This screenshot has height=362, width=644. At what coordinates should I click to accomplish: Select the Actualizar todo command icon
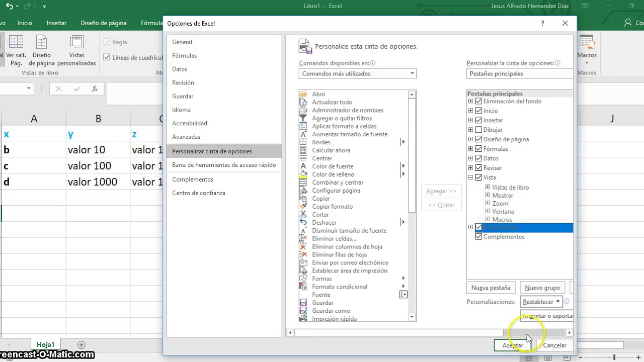303,102
